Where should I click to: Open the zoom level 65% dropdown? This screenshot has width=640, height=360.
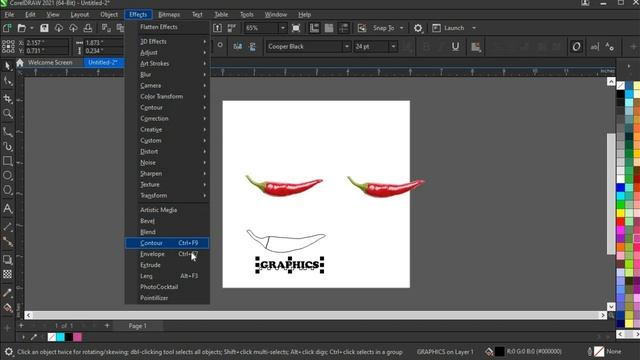click(282, 28)
